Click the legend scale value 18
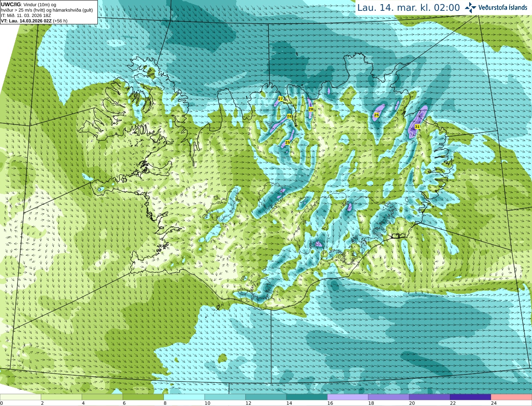Screen dimensions: 532x406 tap(371, 403)
